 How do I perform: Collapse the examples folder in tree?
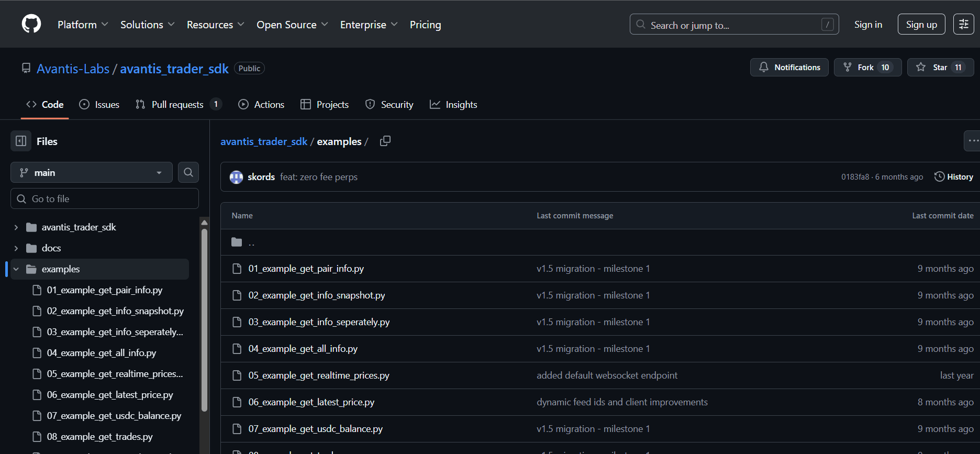pos(16,269)
